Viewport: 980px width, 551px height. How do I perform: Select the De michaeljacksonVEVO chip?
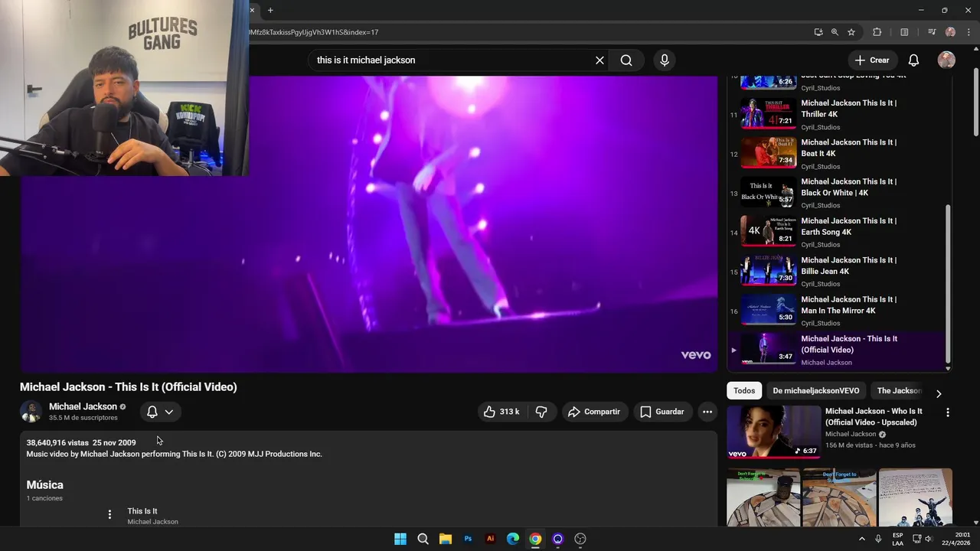(x=815, y=391)
